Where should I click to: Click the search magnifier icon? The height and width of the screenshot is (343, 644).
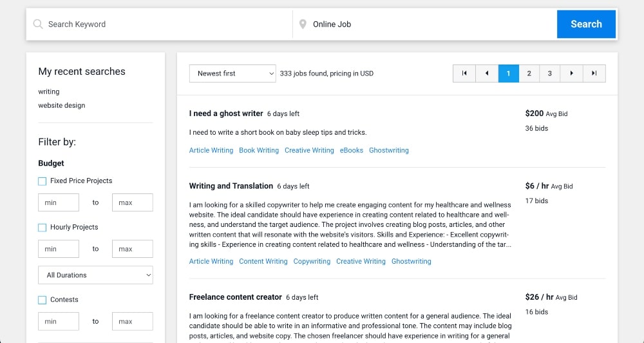(x=38, y=24)
